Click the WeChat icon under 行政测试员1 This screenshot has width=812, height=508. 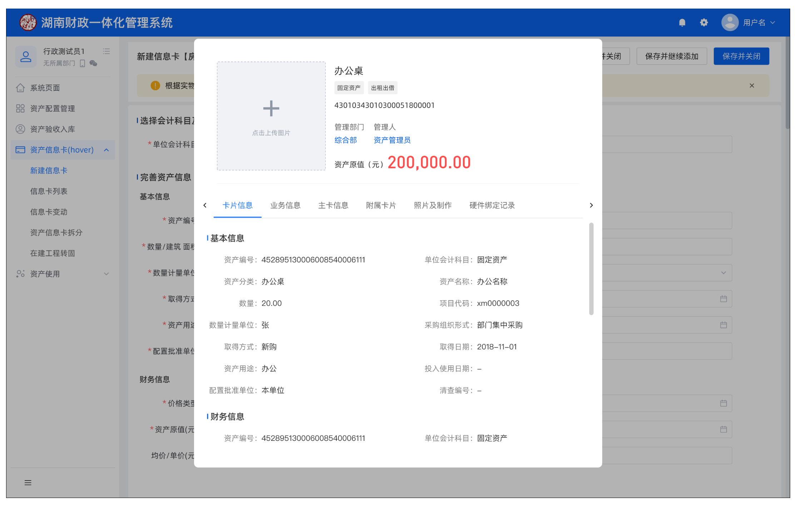[93, 63]
